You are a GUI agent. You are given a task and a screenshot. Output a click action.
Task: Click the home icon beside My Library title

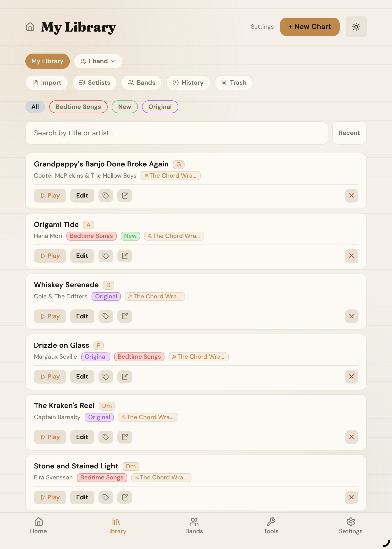coord(30,27)
